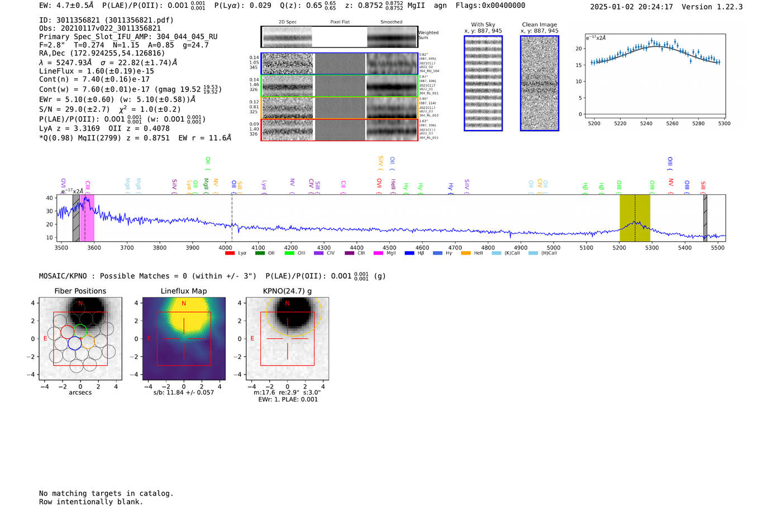This screenshot has width=782, height=532.
Task: Click the Pixel Flat column header
Action: [340, 22]
